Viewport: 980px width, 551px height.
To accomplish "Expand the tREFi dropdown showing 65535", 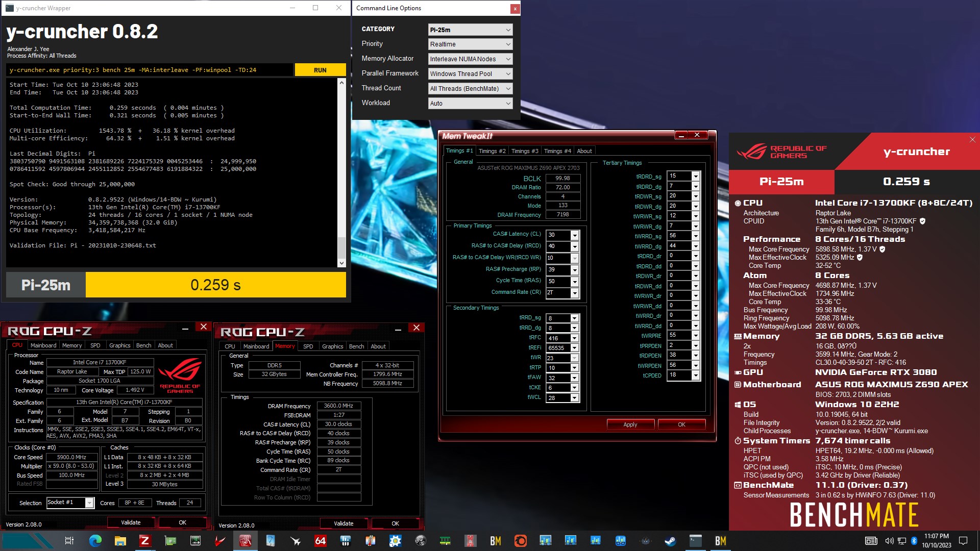I will 575,348.
